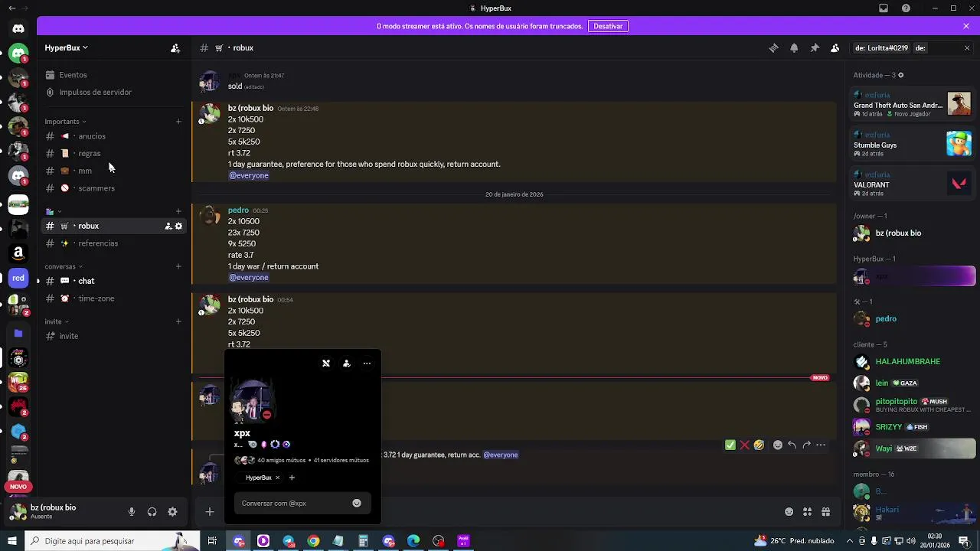React with laughing emoji on hovered message

pyautogui.click(x=759, y=445)
